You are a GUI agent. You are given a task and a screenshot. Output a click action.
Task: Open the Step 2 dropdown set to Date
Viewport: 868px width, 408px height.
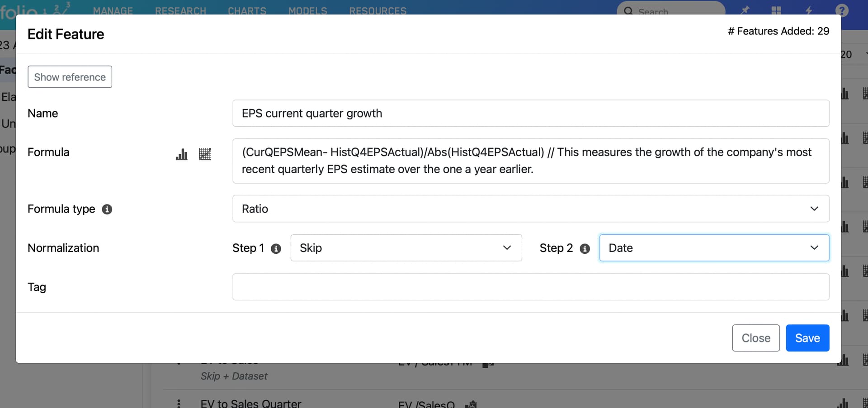pos(714,248)
